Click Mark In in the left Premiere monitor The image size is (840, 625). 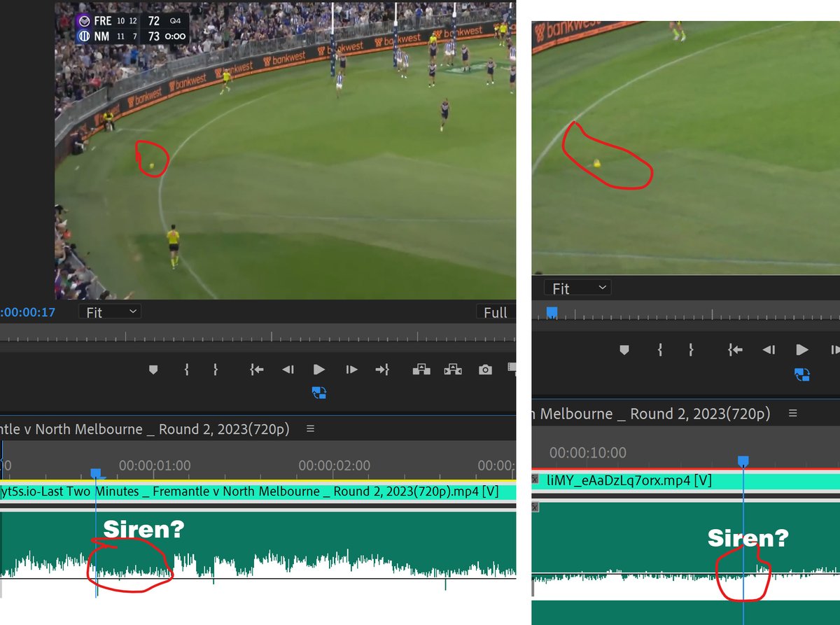[x=186, y=370]
